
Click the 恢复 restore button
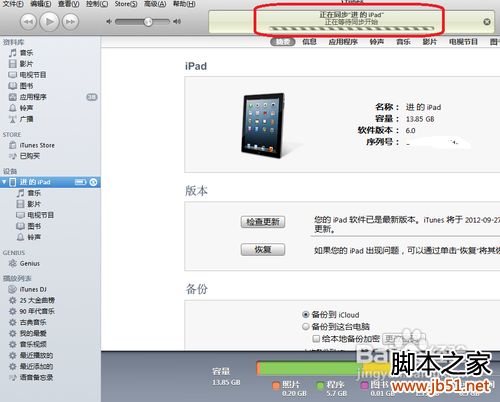(x=263, y=250)
